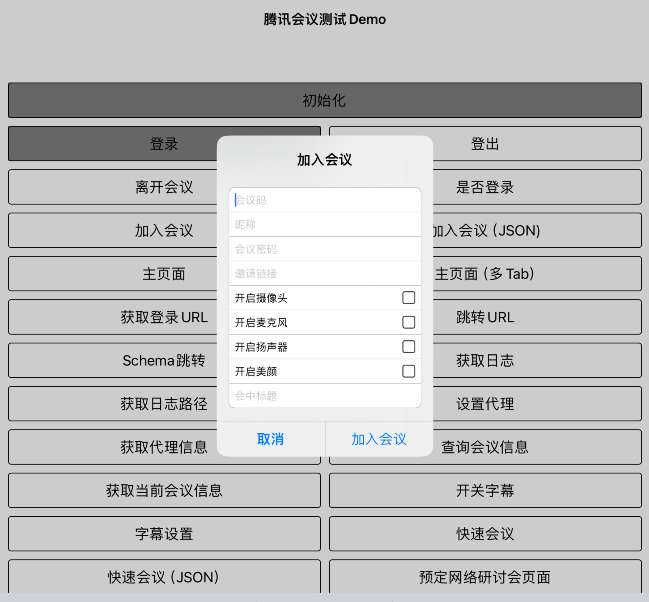
Task: Click the 登出 button
Action: (x=485, y=144)
